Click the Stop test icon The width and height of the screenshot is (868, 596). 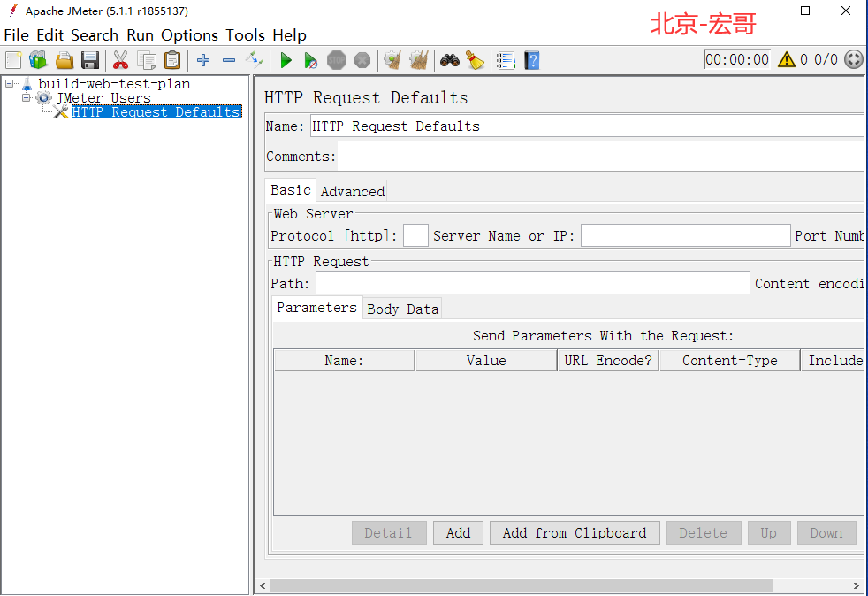[337, 60]
